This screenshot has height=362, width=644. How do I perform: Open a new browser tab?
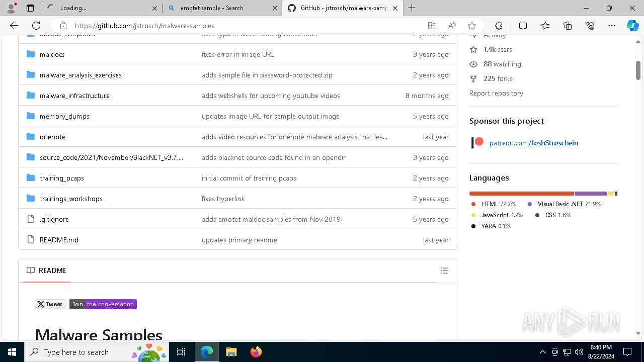click(412, 8)
